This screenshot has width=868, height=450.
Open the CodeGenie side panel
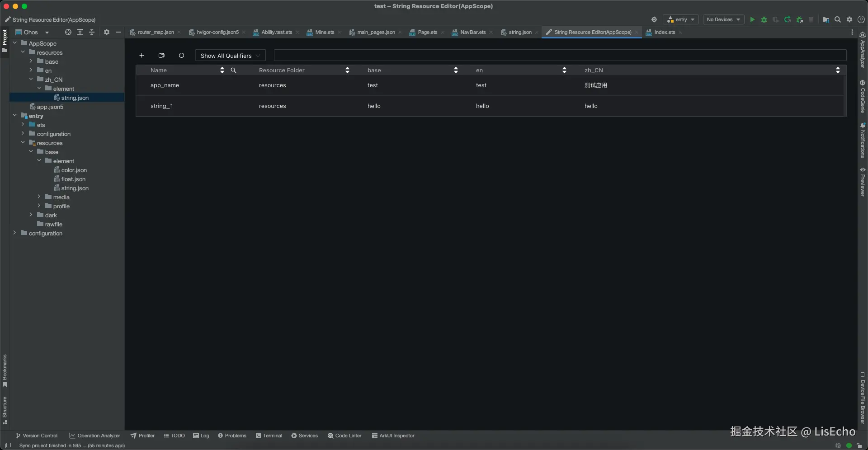tap(863, 97)
